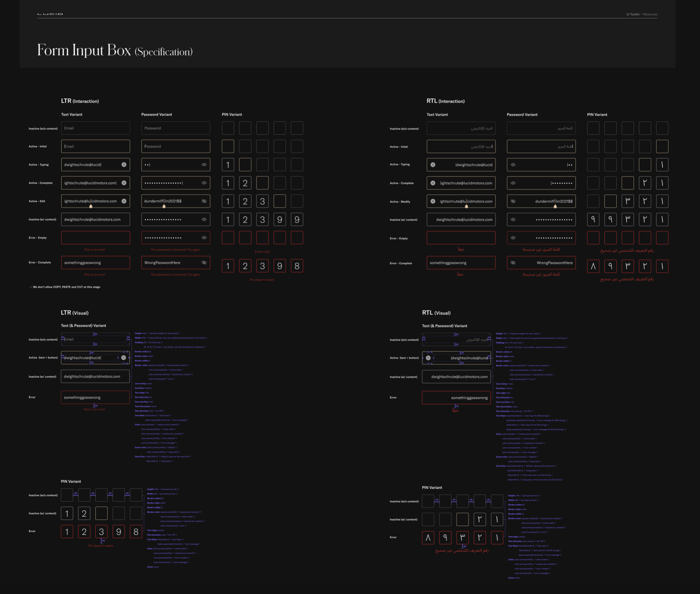Click the 'Form Input Box' page title
The height and width of the screenshot is (594, 700).
click(x=84, y=51)
